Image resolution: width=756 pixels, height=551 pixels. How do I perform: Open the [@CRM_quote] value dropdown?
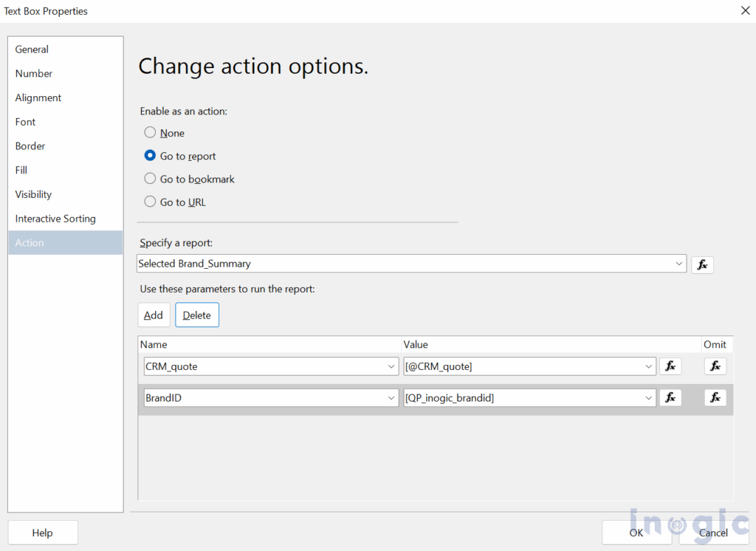(x=648, y=366)
